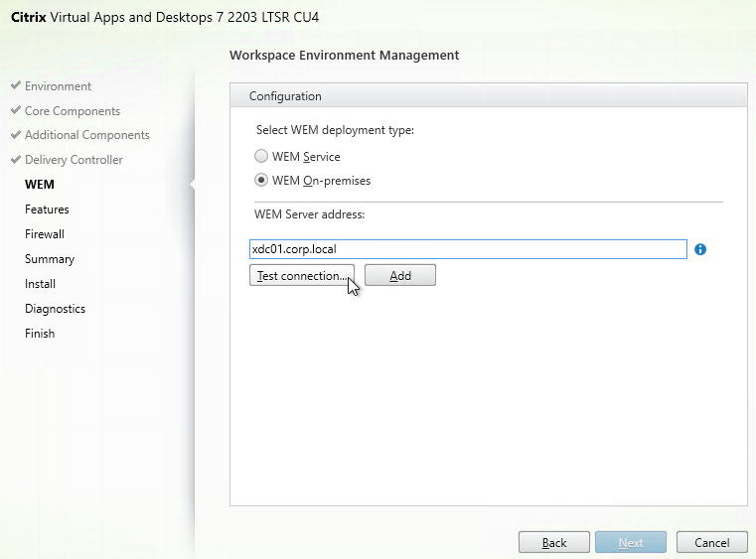The image size is (756, 559).
Task: Click the Citrix Virtual Apps and Desktops title
Action: pyautogui.click(x=165, y=17)
